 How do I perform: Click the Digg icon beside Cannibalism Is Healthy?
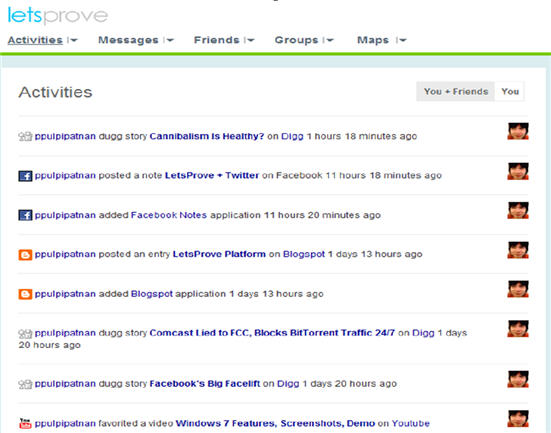coord(25,136)
